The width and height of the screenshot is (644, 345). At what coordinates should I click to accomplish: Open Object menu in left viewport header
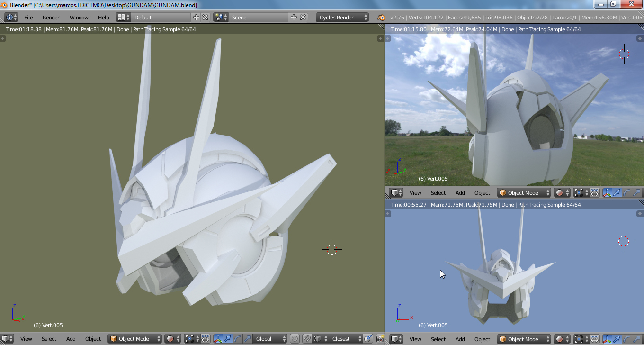click(93, 339)
